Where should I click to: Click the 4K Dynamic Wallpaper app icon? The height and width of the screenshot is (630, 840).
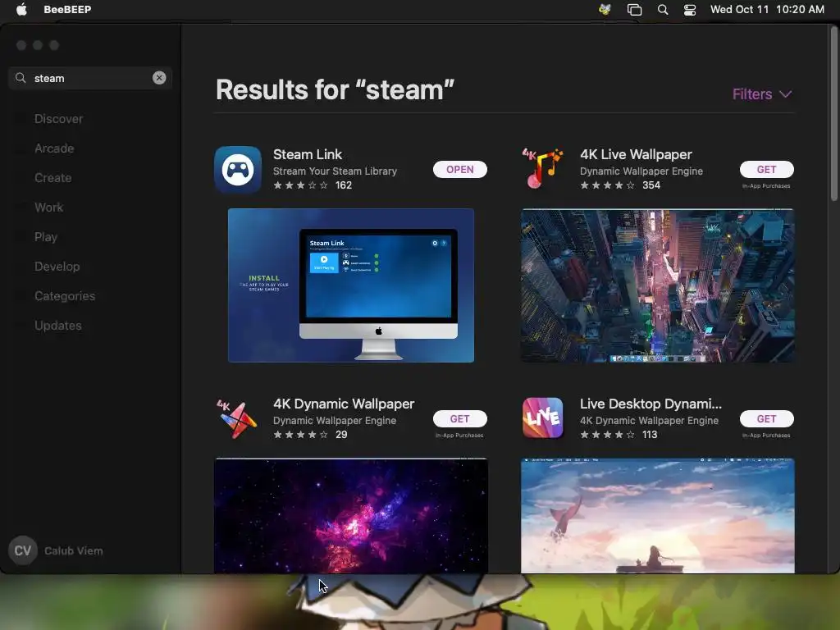coord(237,419)
